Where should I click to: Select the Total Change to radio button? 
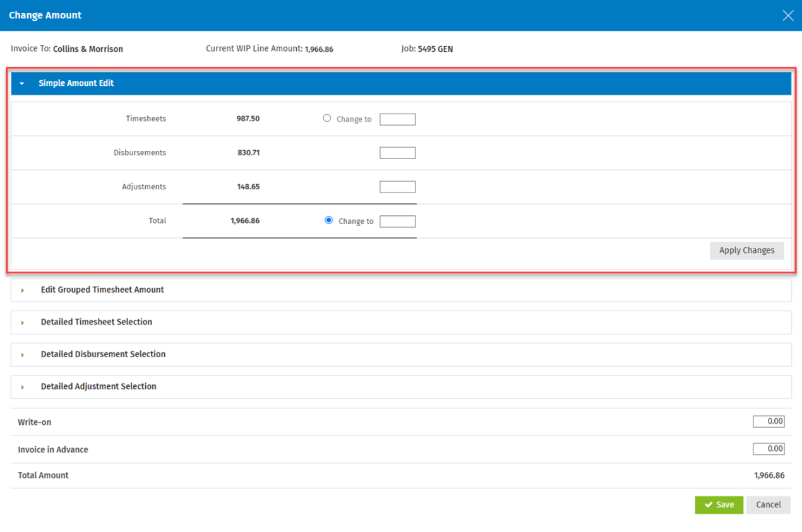click(x=328, y=220)
